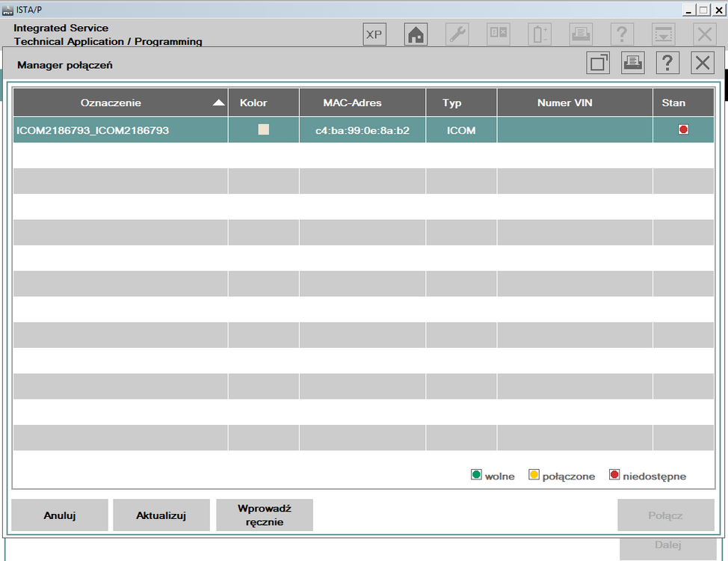Click the beige color swatch in Kolor

[264, 129]
